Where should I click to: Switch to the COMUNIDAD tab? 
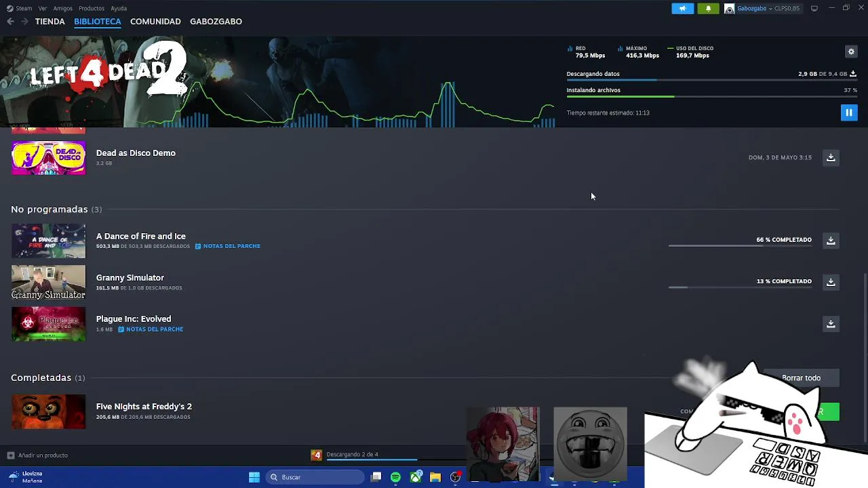(155, 22)
